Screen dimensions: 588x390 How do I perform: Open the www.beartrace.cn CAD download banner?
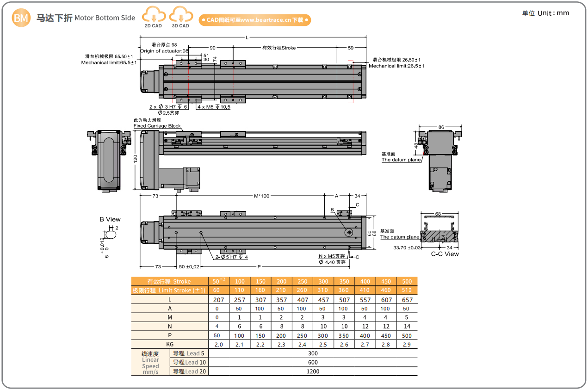(x=254, y=20)
